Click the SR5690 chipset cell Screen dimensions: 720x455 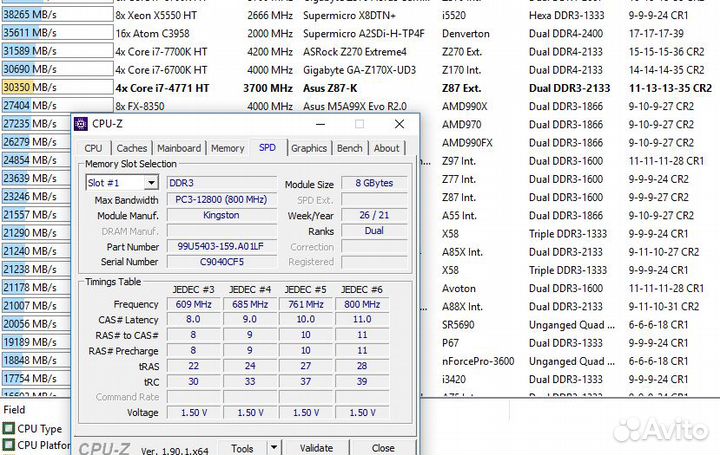pos(458,325)
